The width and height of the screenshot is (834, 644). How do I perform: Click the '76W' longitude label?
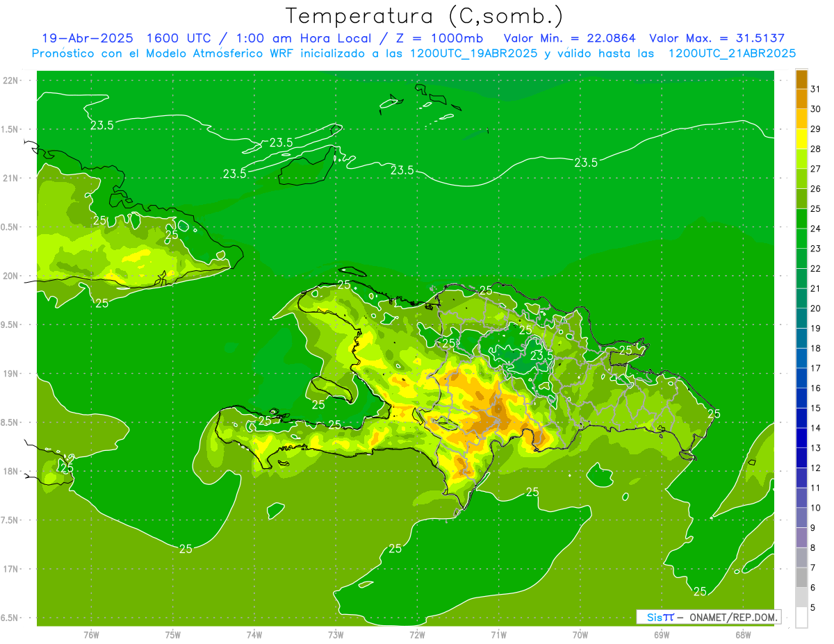coord(91,636)
